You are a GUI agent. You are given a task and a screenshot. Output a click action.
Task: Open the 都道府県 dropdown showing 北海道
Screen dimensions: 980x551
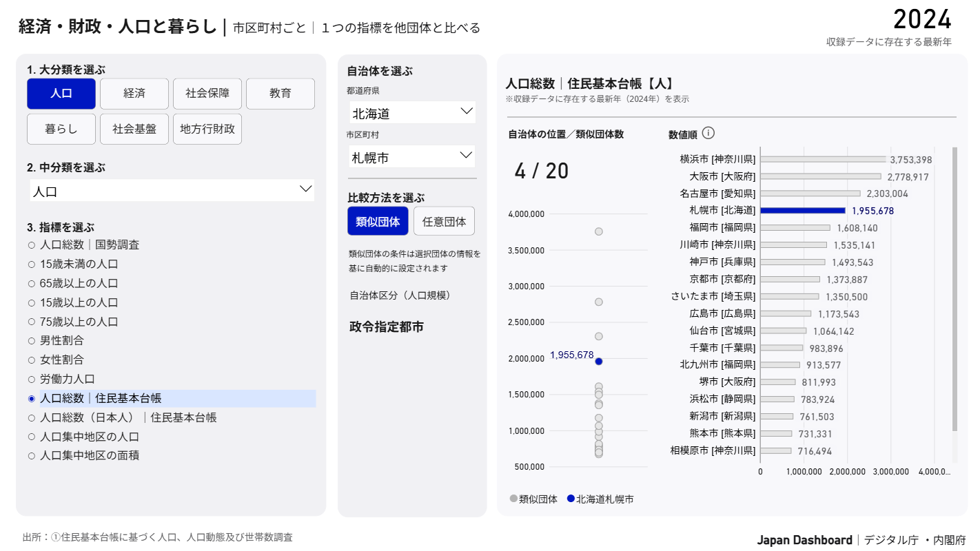pyautogui.click(x=411, y=112)
